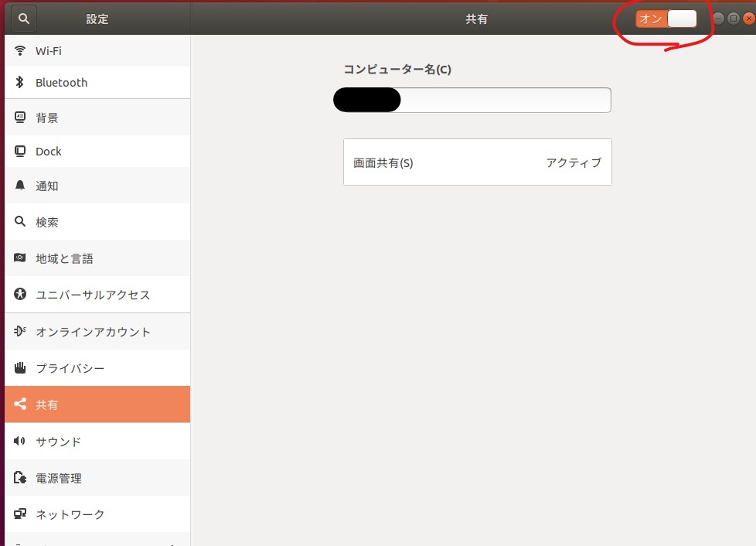This screenshot has width=756, height=546.
Task: Click the 通知 bell icon
Action: coord(20,186)
